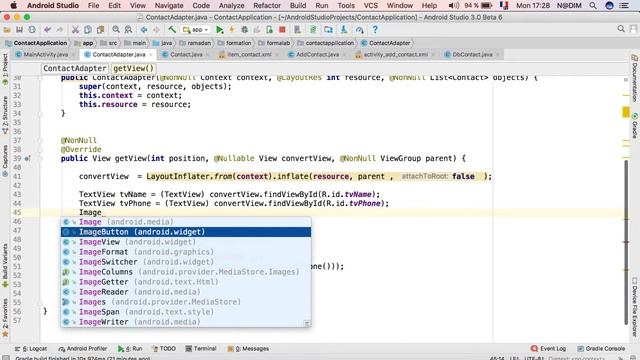This screenshot has width=640, height=360.
Task: Open the TODO tool window
Action: pos(164,349)
